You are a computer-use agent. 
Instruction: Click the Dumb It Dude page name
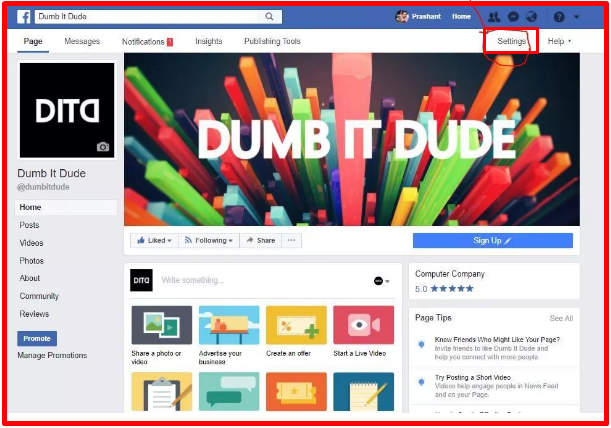(51, 173)
